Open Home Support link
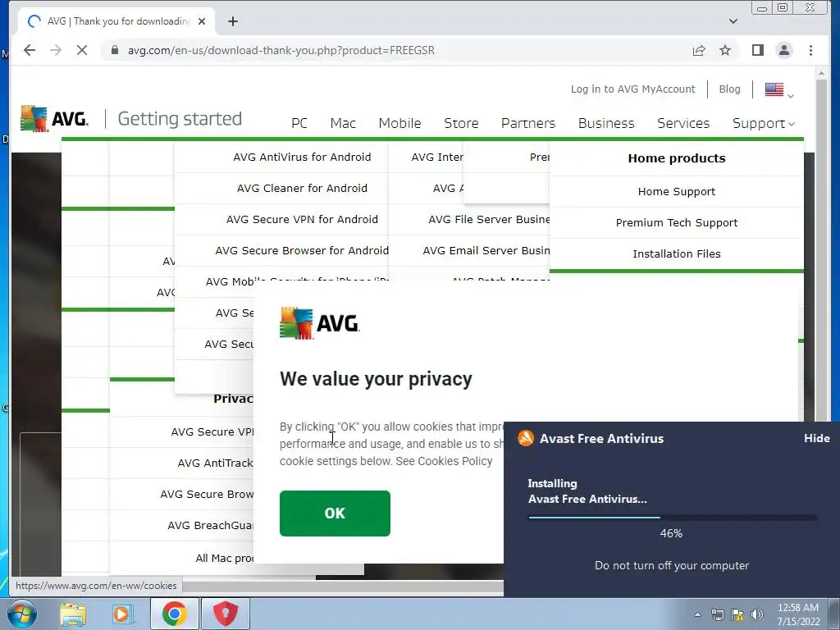 (677, 191)
